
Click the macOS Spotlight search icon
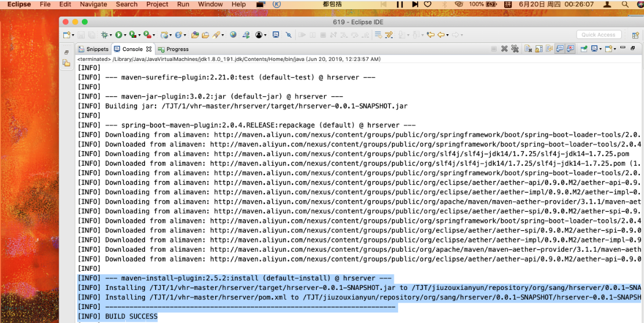[x=625, y=4]
